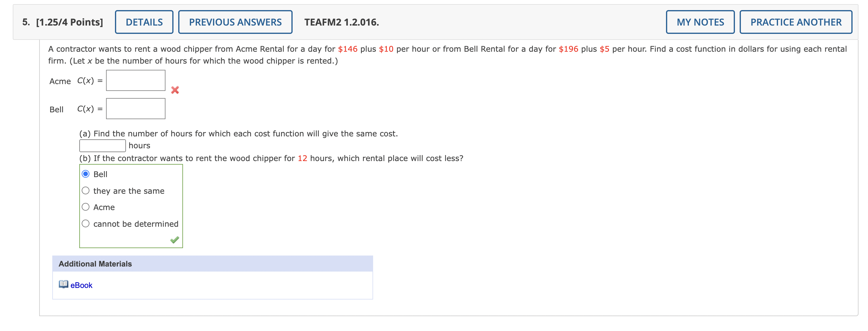Select the Bell radio option
Image resolution: width=868 pixels, height=331 pixels.
click(86, 174)
